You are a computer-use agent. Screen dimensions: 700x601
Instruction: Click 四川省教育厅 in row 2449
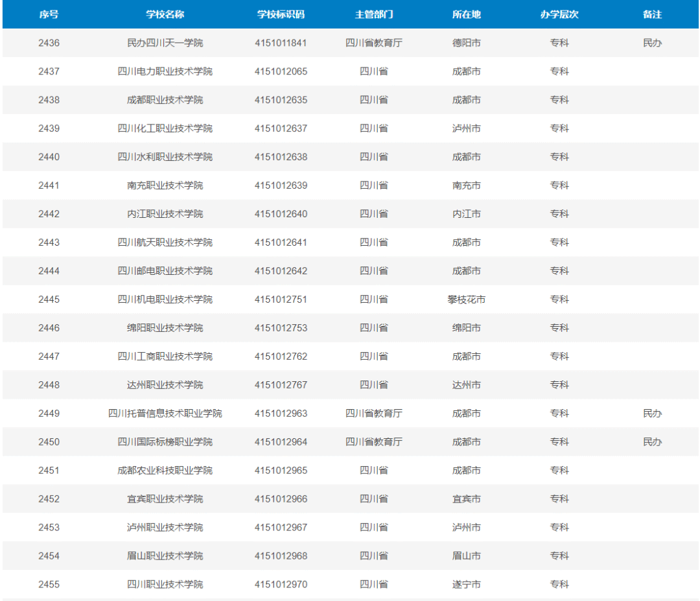[x=374, y=414]
